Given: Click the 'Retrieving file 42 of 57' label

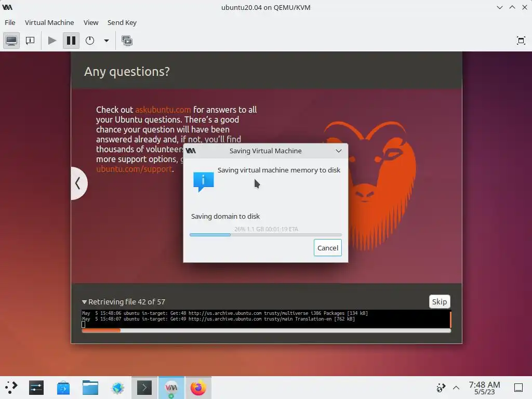Looking at the screenshot, I should point(127,302).
